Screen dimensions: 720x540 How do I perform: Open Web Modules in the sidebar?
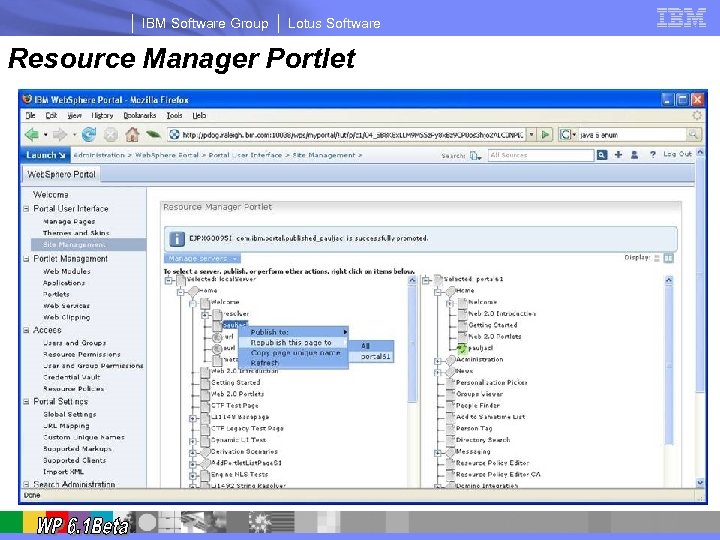tap(67, 272)
